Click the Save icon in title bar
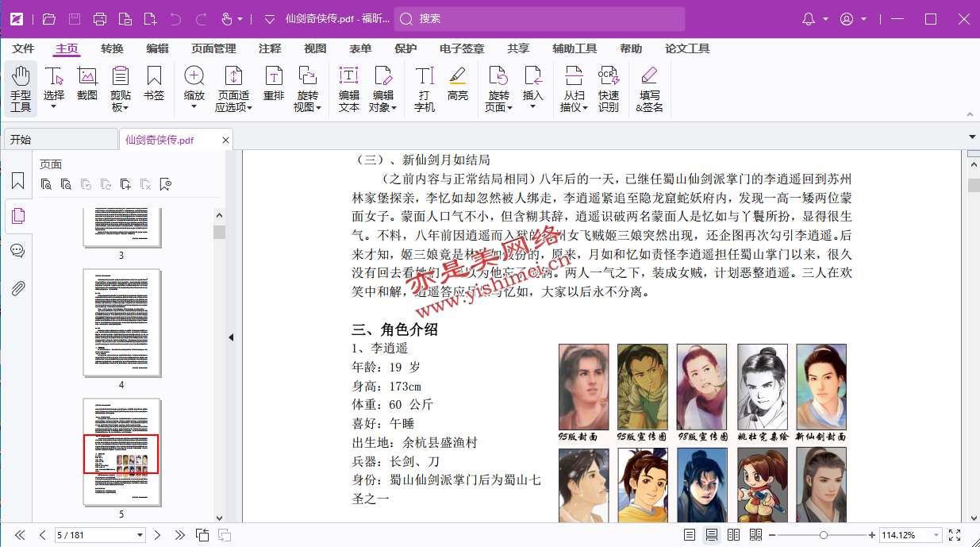980x547 pixels. click(75, 19)
